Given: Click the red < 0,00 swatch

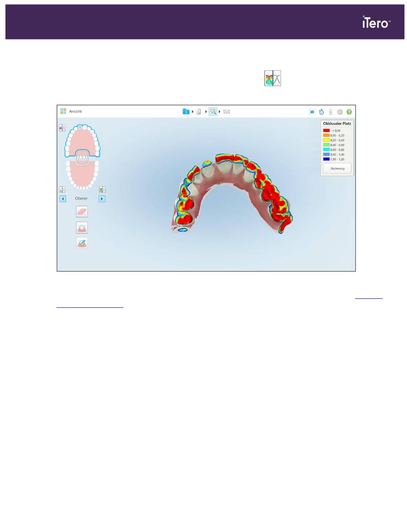Looking at the screenshot, I should 326,130.
